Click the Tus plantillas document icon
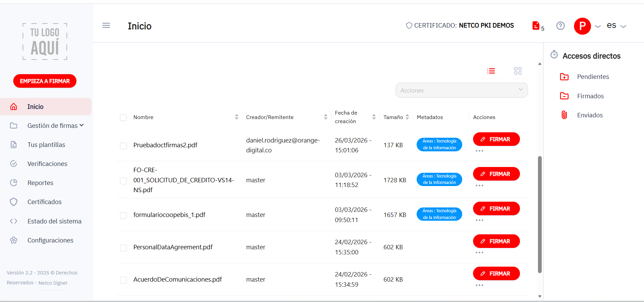The image size is (644, 302). click(14, 145)
